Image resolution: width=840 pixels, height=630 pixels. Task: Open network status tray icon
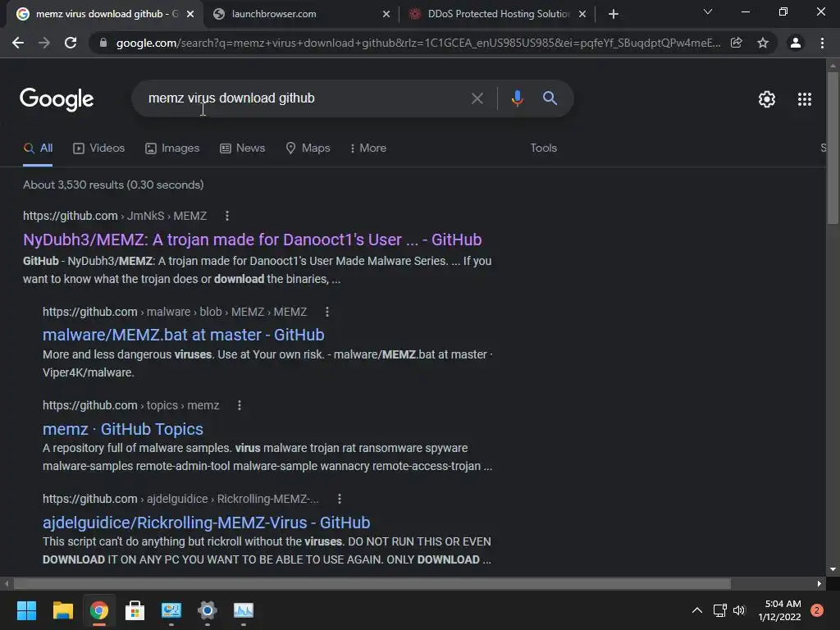coord(719,610)
